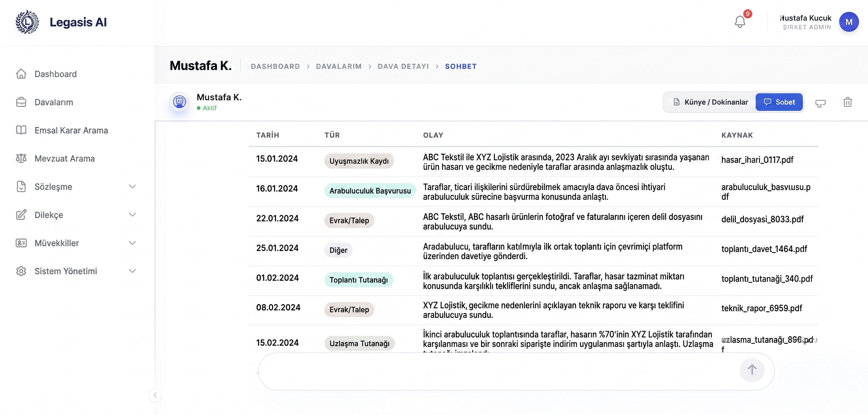The width and height of the screenshot is (868, 415).
Task: Open source hasar_ihari_0117.pdf
Action: click(x=757, y=160)
